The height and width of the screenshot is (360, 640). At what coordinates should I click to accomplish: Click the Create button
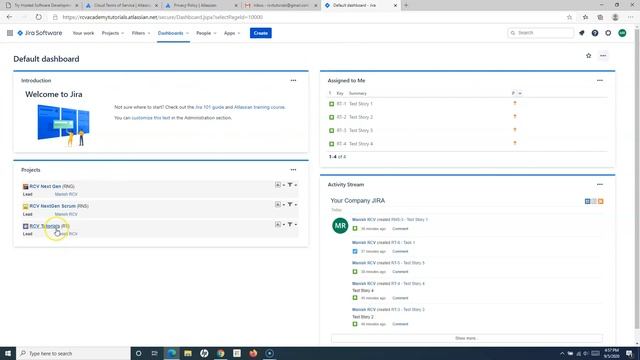pyautogui.click(x=260, y=33)
